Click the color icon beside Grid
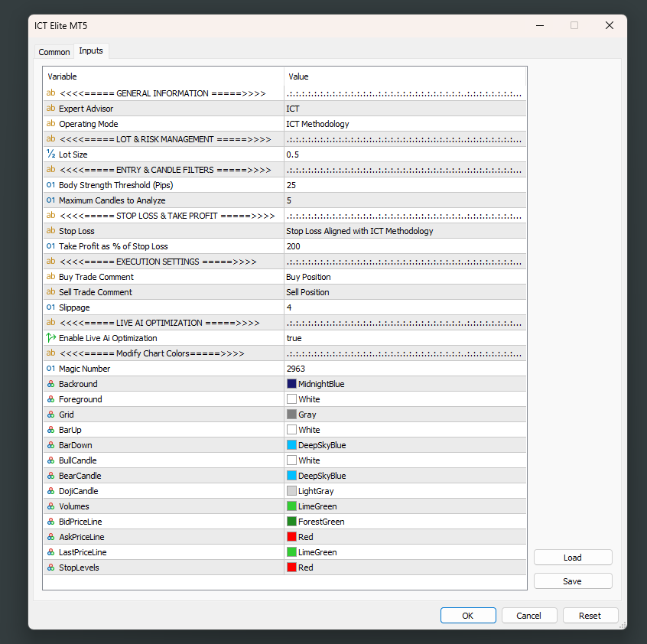The image size is (647, 644). coord(50,415)
